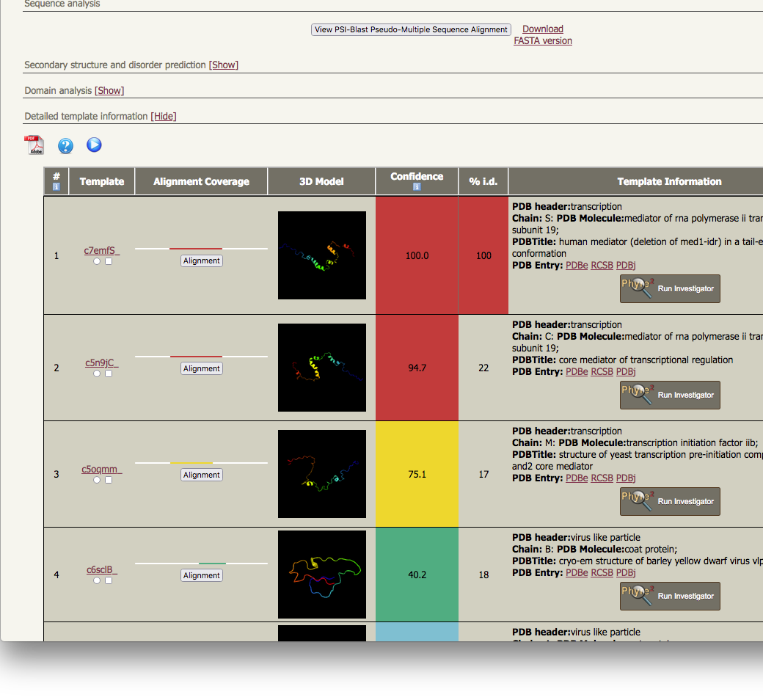Click the red 100.0 confidence cell
This screenshot has width=763, height=700.
click(417, 255)
